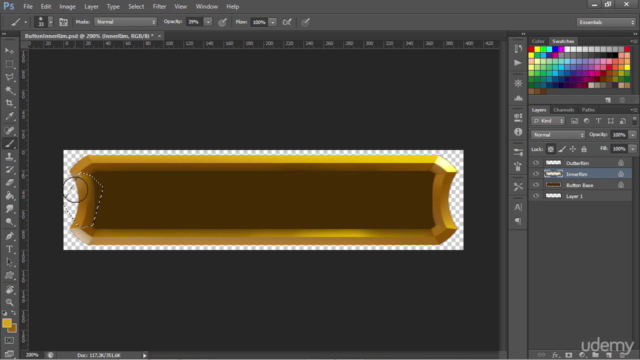Viewport: 640px width, 360px height.
Task: Select the Eyedropper tool
Action: click(x=9, y=116)
